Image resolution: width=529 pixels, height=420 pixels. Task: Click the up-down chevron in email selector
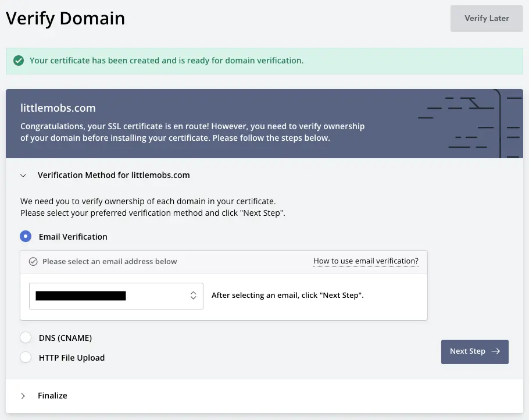(193, 296)
